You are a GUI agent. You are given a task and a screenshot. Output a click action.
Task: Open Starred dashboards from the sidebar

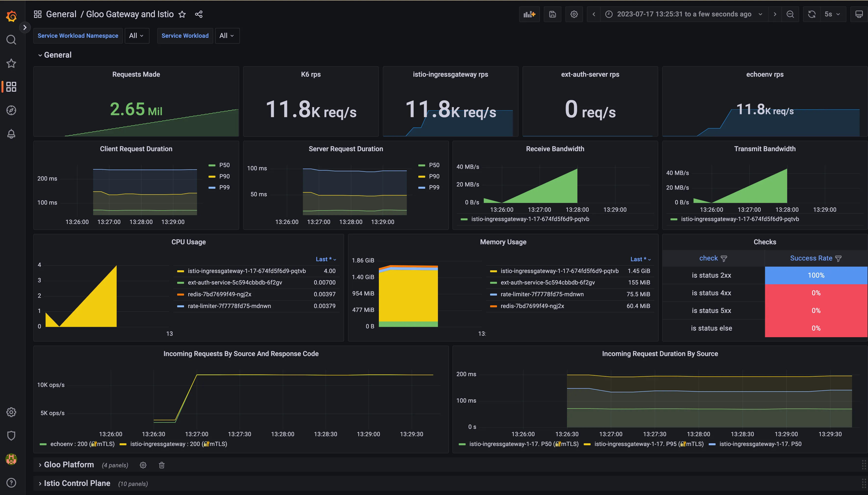click(x=11, y=63)
